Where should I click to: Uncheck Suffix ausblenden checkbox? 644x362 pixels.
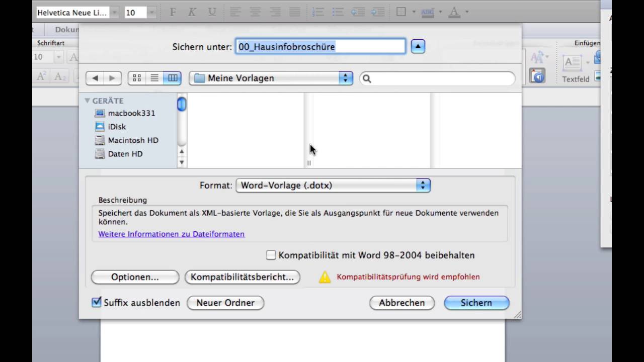click(97, 302)
